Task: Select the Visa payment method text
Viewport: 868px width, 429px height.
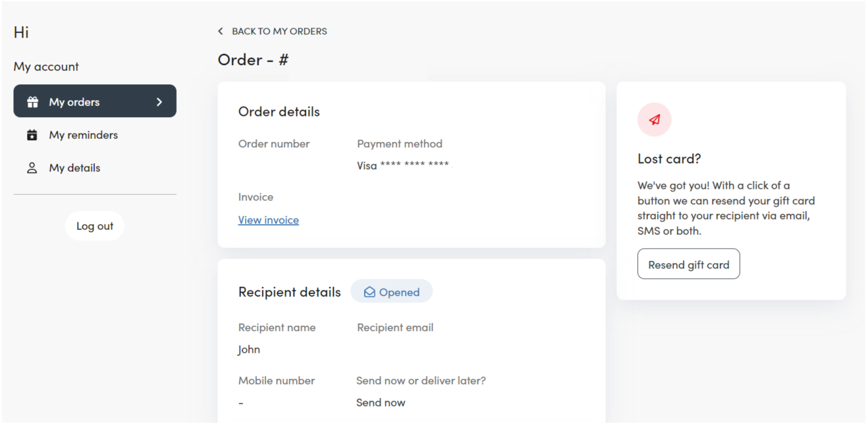Action: 402,165
